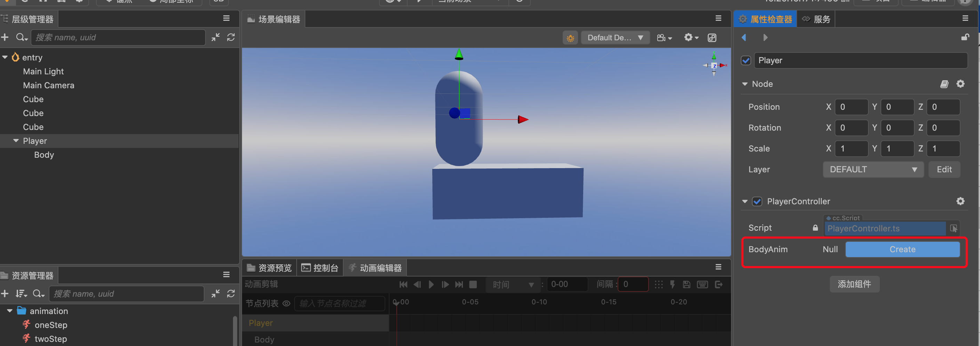Select the 动画编辑器 tab

[x=375, y=268]
